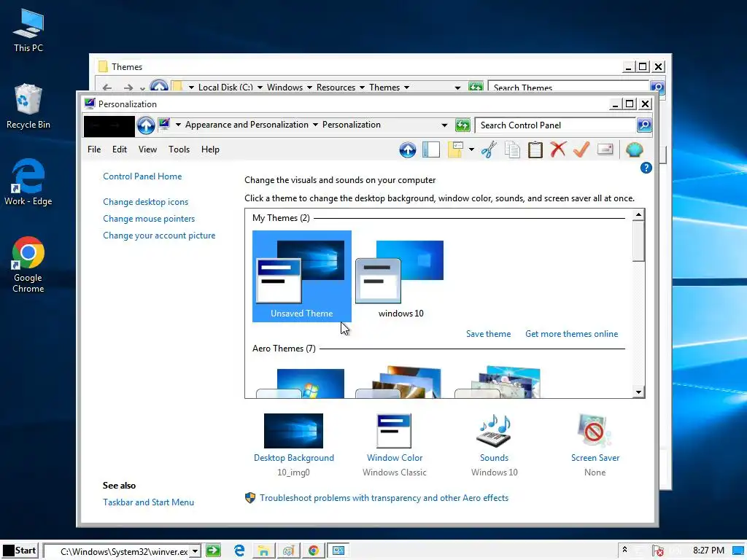Click the File Explorer icon on the taskbar
This screenshot has width=747, height=560.
click(x=263, y=551)
